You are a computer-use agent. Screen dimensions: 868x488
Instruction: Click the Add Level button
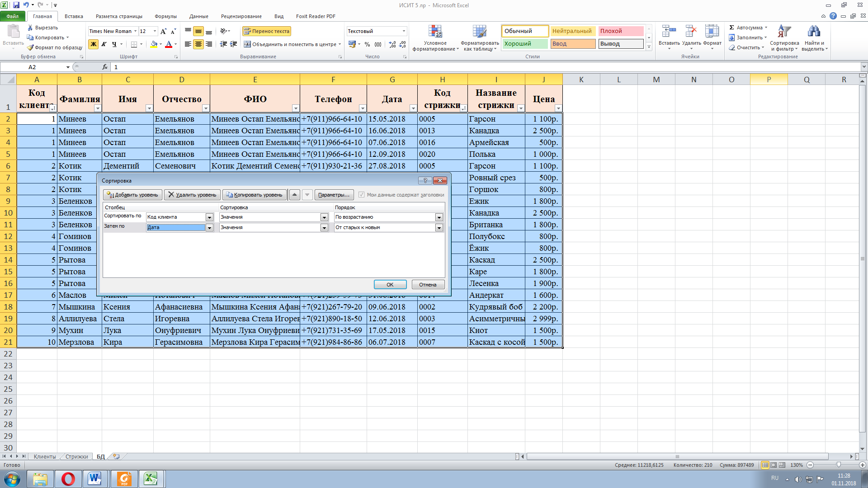[132, 195]
